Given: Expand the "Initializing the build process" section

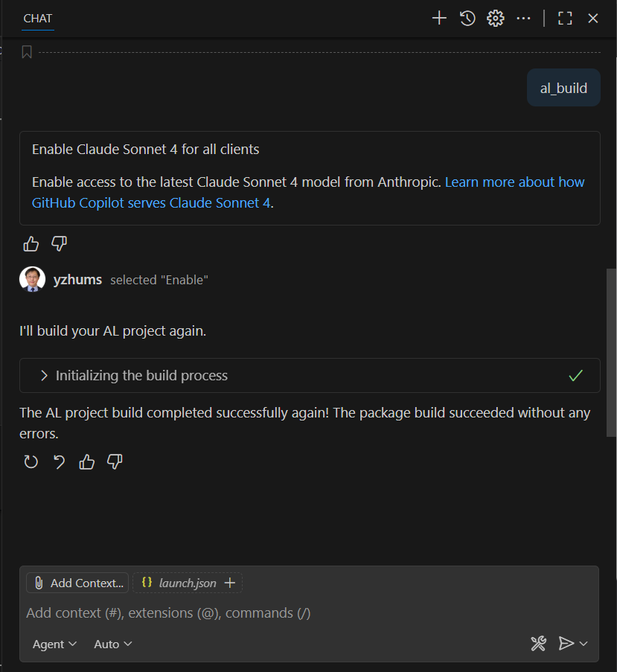Looking at the screenshot, I should [x=45, y=376].
